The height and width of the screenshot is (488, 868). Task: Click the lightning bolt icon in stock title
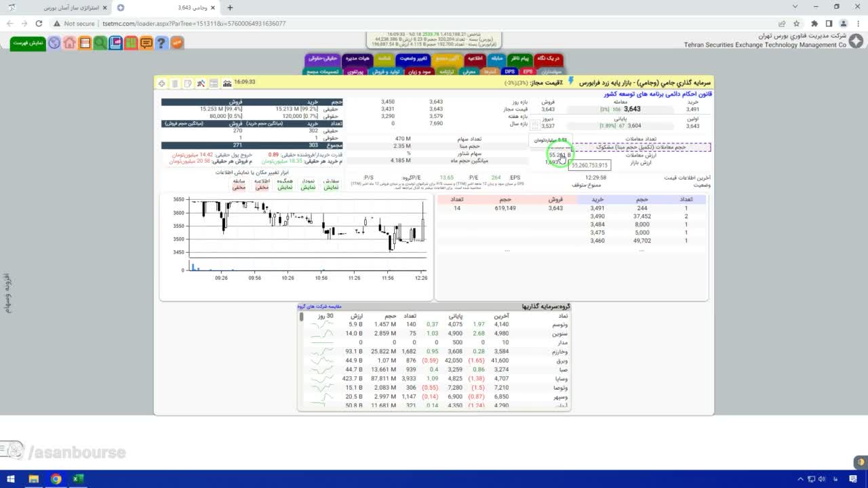click(571, 81)
